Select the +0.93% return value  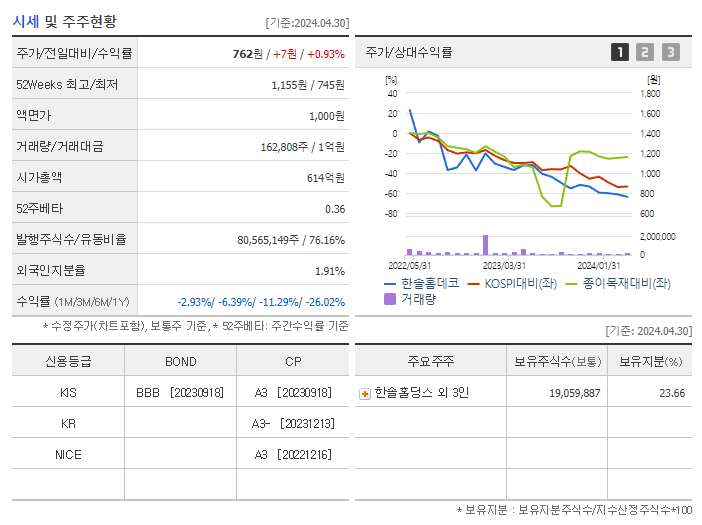click(x=326, y=54)
